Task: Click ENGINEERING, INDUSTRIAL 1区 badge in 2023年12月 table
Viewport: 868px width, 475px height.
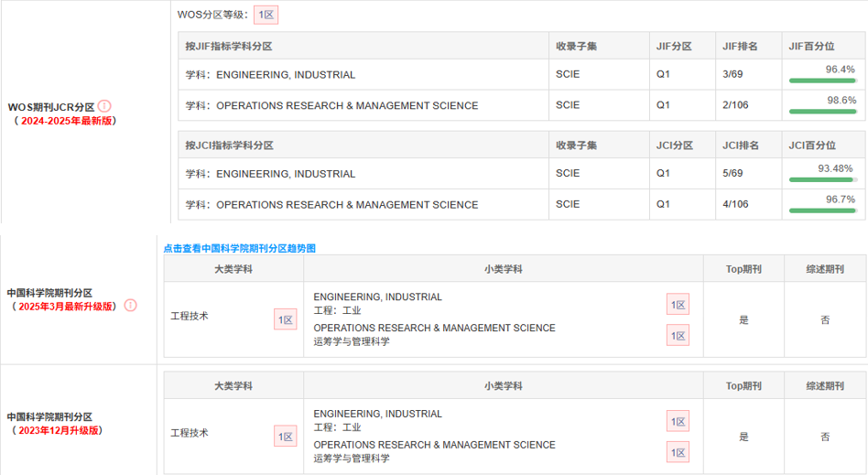Action: click(x=678, y=422)
